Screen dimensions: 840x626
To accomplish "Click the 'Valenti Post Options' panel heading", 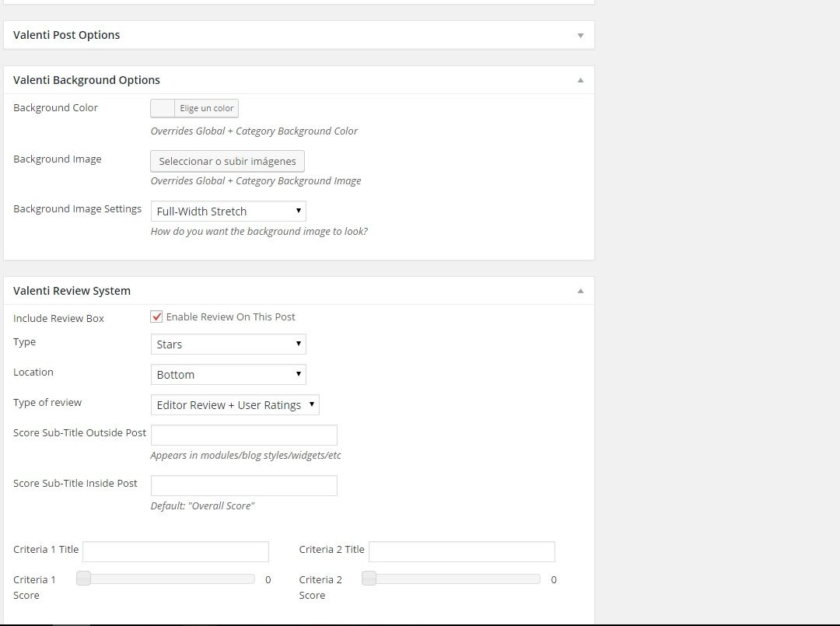I will (x=66, y=35).
